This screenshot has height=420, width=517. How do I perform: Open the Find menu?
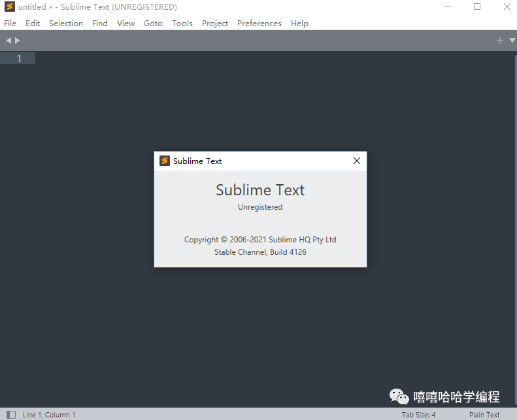(99, 24)
